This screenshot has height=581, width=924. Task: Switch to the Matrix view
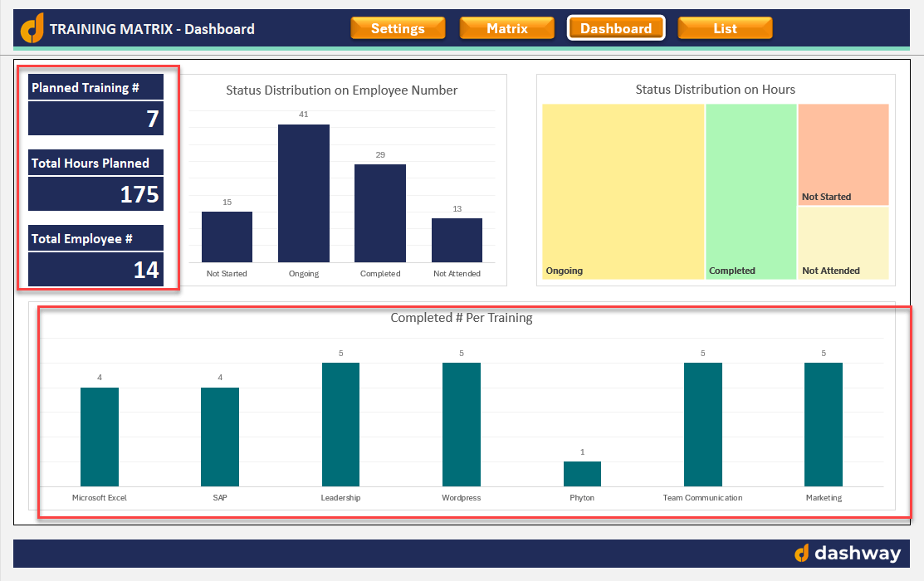pyautogui.click(x=506, y=28)
